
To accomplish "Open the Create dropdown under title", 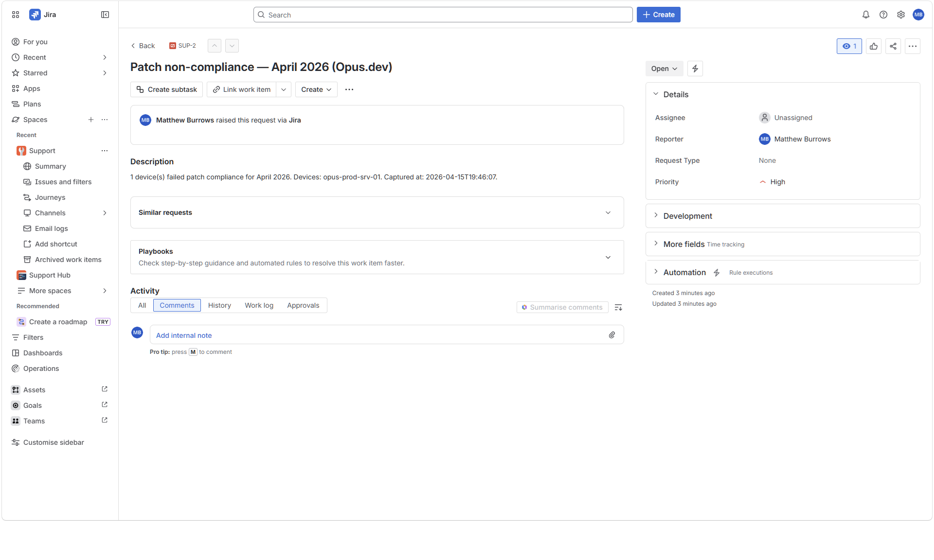I will point(316,89).
